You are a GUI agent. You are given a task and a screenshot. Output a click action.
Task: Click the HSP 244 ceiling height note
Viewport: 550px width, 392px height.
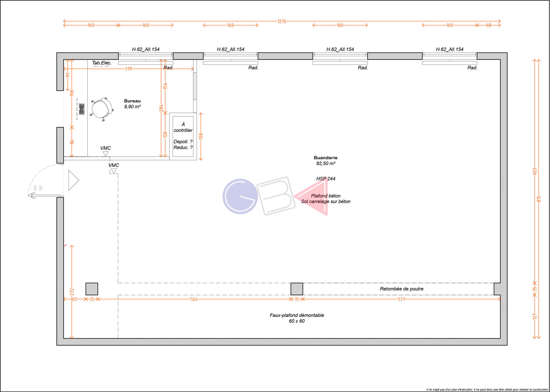pos(326,179)
